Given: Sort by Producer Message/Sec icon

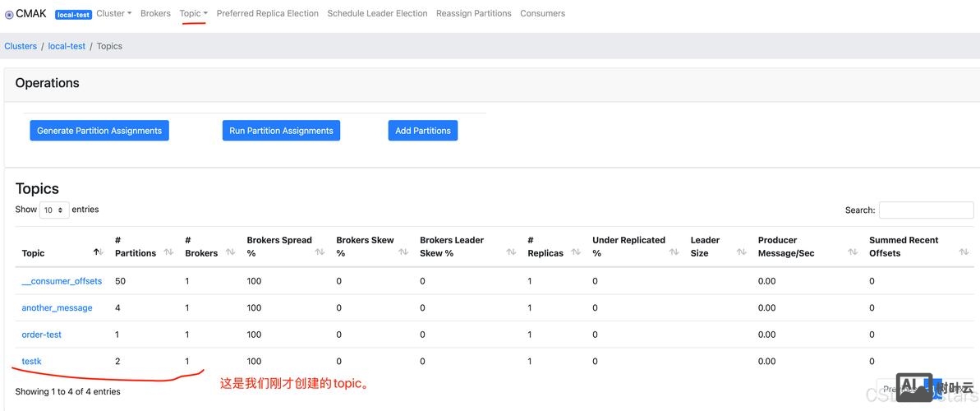Looking at the screenshot, I should tap(853, 252).
